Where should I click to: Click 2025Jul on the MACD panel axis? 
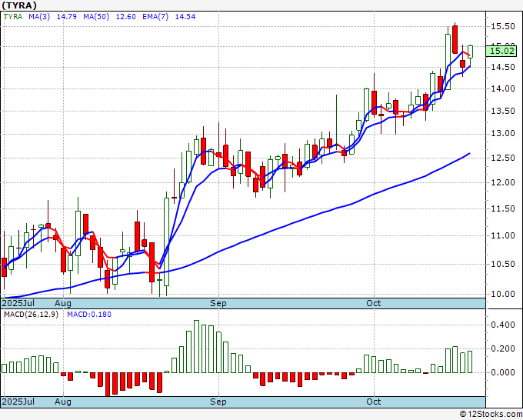pyautogui.click(x=18, y=402)
